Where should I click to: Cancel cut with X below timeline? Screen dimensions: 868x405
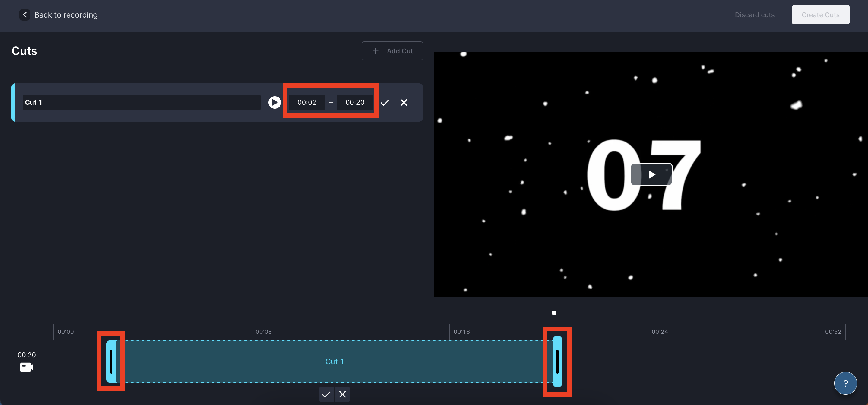[x=342, y=394]
